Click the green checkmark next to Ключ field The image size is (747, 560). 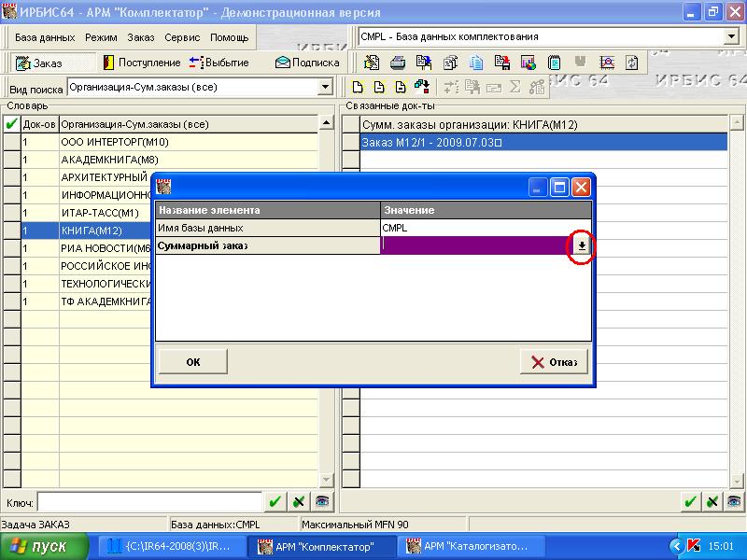[x=275, y=501]
